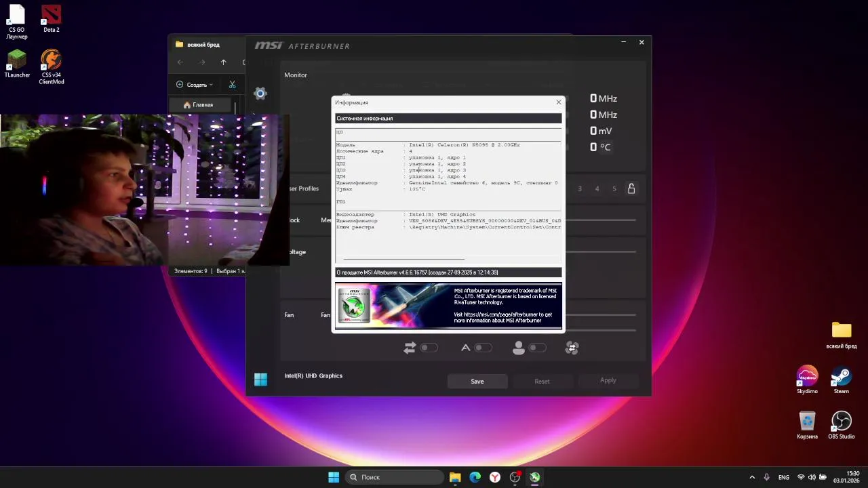Click the Afterburner logo in about banner

[353, 305]
